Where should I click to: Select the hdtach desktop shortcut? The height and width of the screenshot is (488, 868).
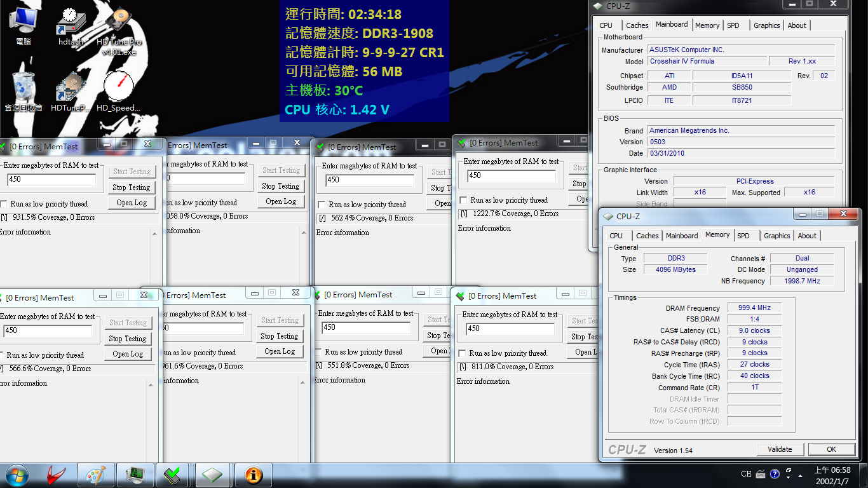(x=71, y=25)
